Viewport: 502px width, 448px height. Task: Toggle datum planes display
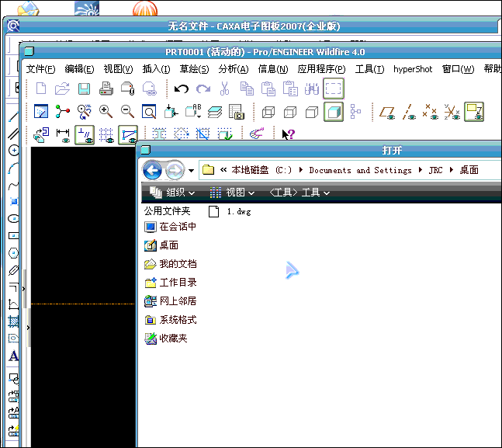(x=387, y=113)
